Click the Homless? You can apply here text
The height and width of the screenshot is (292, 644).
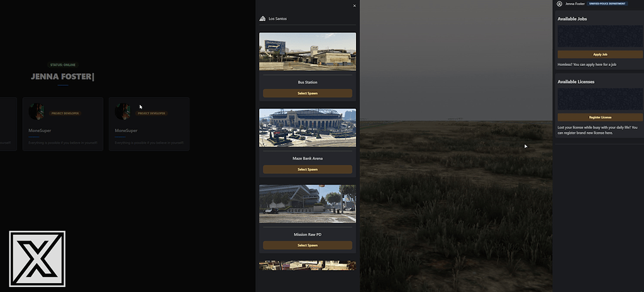tap(587, 65)
